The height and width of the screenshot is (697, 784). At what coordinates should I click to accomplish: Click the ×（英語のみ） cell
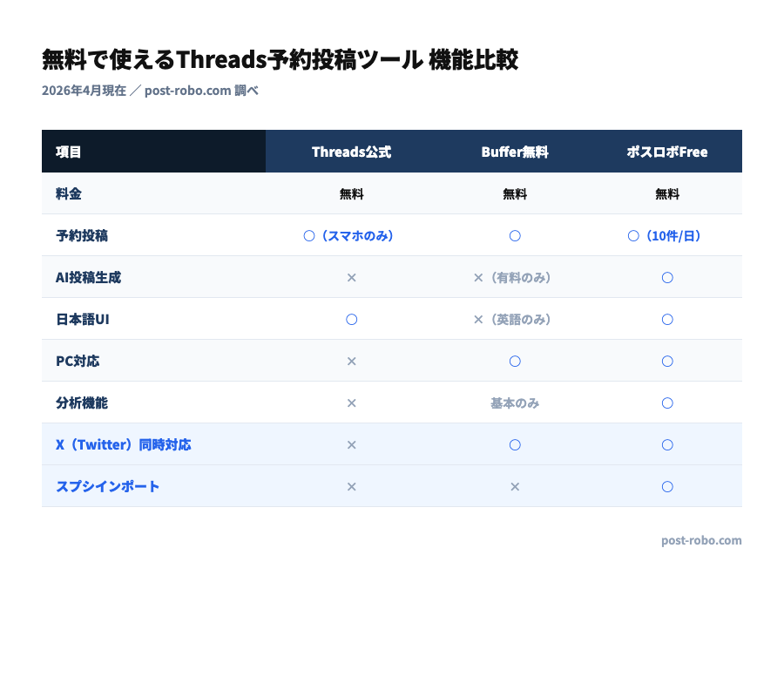[515, 319]
